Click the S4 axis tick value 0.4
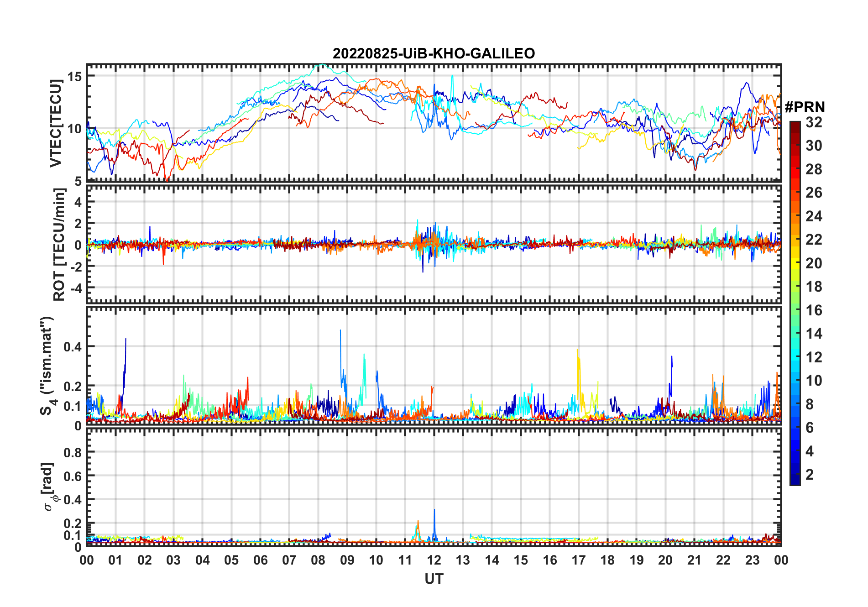Screen dimensions: 868x607 73,346
